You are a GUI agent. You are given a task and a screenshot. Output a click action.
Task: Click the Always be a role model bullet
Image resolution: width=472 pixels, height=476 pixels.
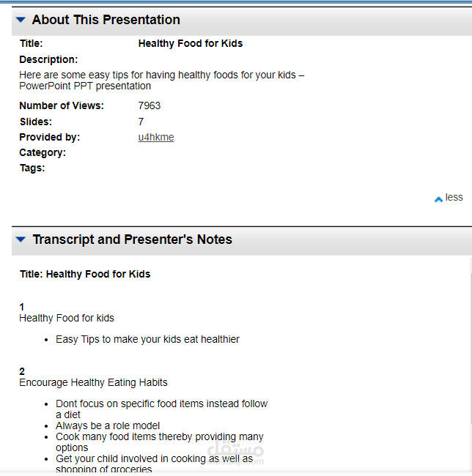[108, 425]
